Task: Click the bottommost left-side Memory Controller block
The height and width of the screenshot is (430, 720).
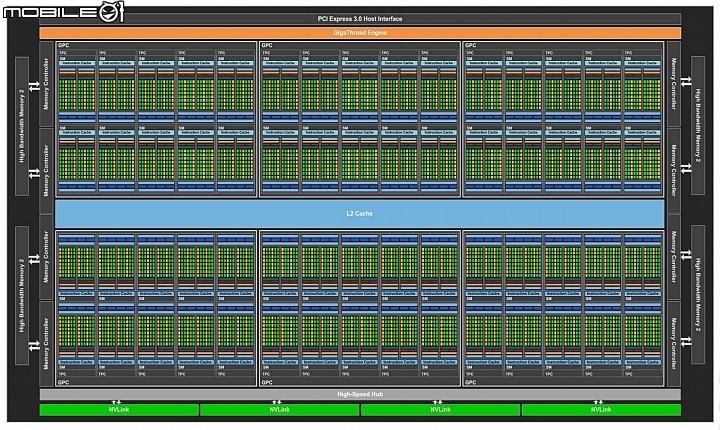Action: [46, 344]
